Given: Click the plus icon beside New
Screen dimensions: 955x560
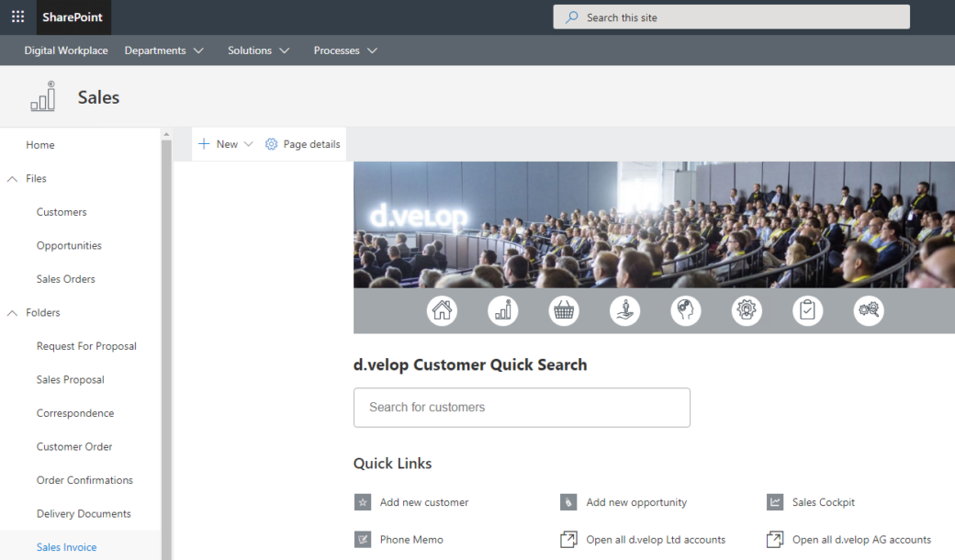Looking at the screenshot, I should click(204, 143).
